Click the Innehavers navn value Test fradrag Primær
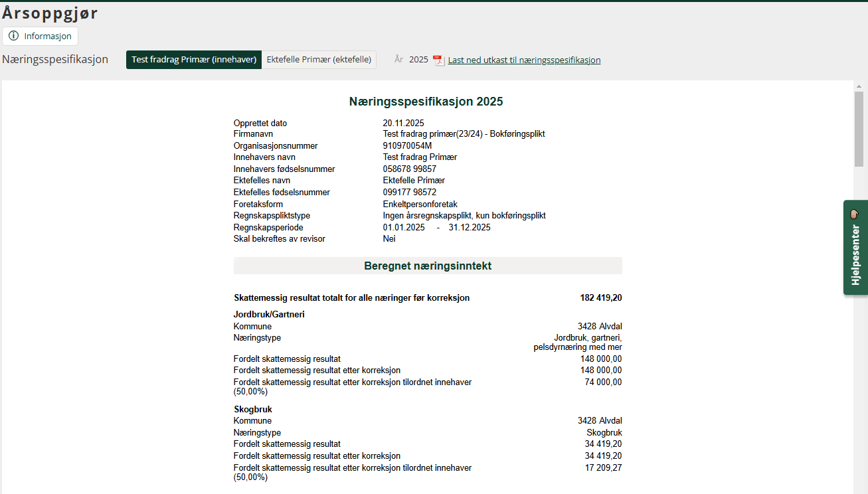The width and height of the screenshot is (868, 494). point(420,157)
